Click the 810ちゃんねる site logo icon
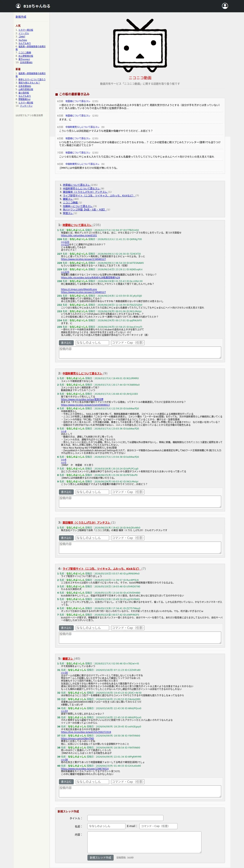 [x=18, y=6]
